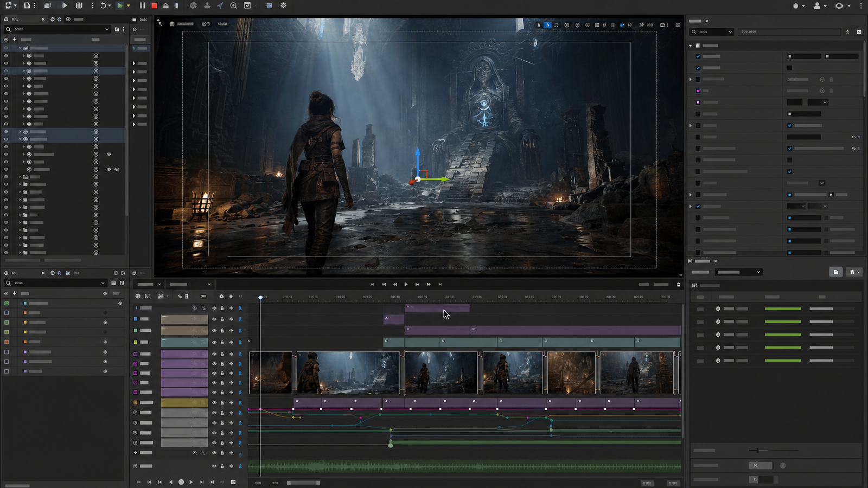
Task: Select the golden-lit clip thumbnail in the timeline
Action: click(571, 373)
